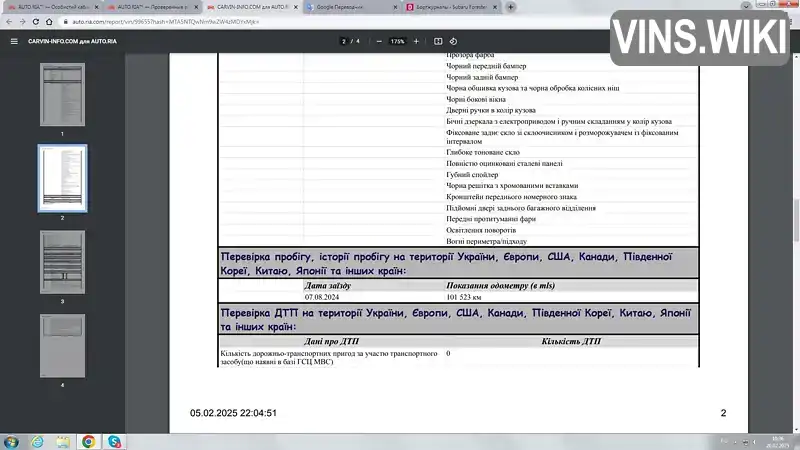Screen dimensions: 800x450
Task: Zoom out with the minus icon
Action: coord(379,41)
